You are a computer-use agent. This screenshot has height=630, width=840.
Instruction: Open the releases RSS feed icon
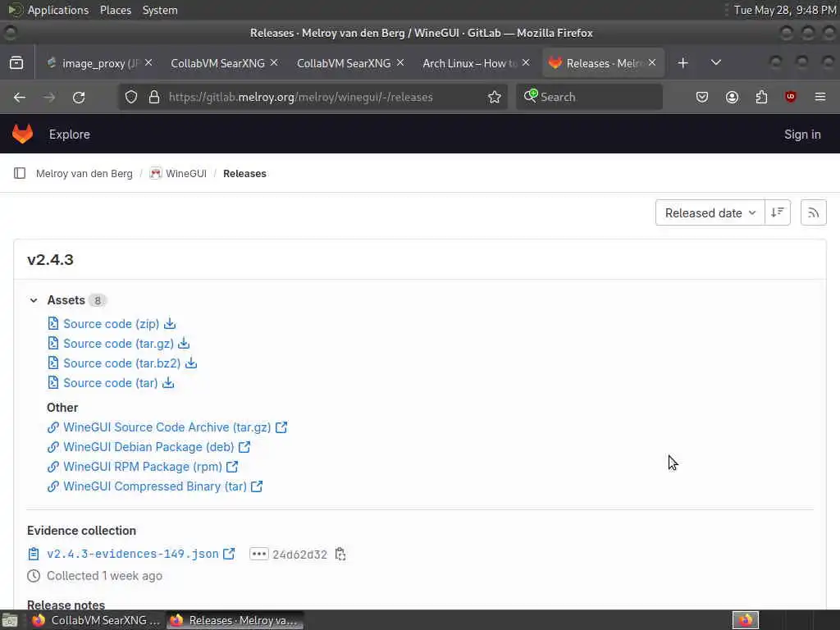(x=813, y=212)
